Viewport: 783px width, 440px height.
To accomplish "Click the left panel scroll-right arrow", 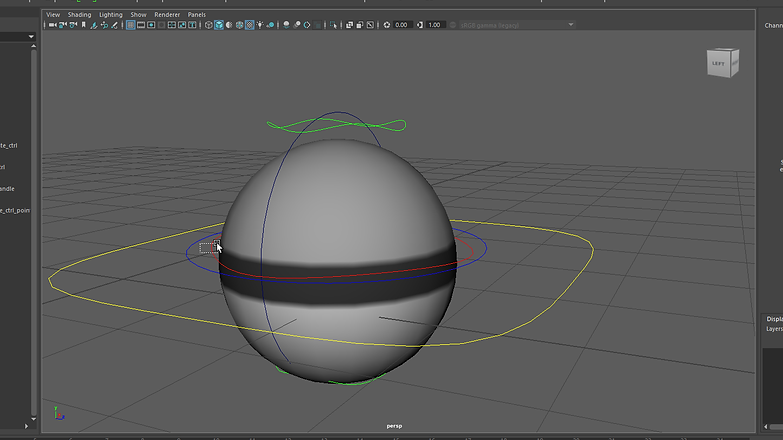I will click(26, 426).
